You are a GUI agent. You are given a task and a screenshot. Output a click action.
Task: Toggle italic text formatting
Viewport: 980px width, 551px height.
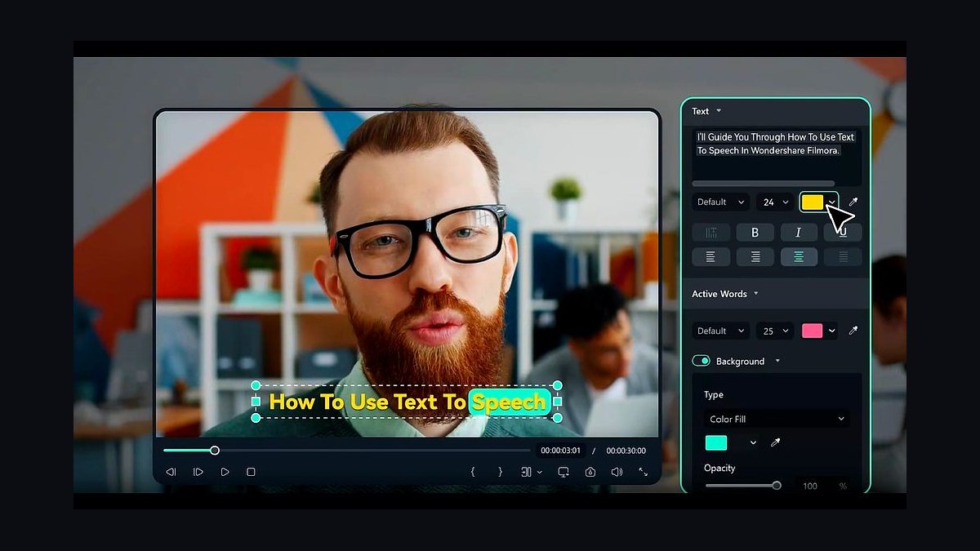tap(800, 233)
